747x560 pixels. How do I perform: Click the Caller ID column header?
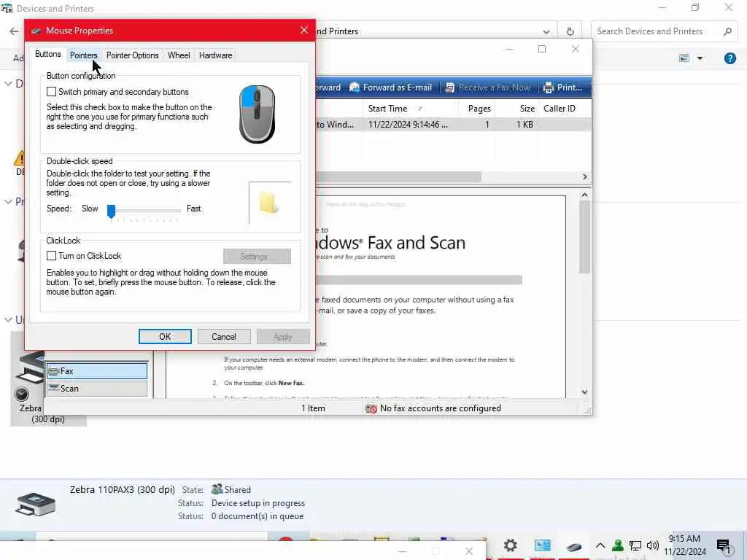pyautogui.click(x=565, y=109)
